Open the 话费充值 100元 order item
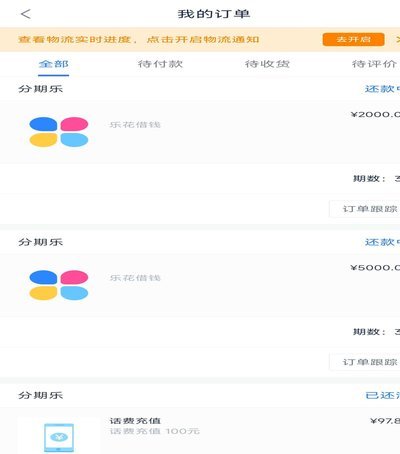Image resolution: width=400 pixels, height=454 pixels. tap(200, 431)
